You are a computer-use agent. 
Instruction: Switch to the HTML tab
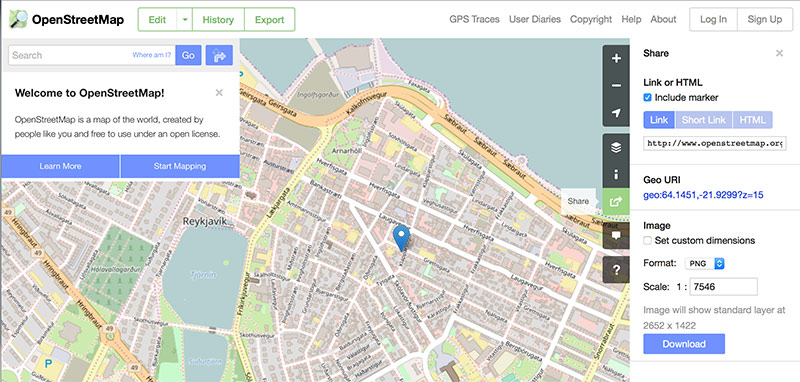click(x=753, y=120)
